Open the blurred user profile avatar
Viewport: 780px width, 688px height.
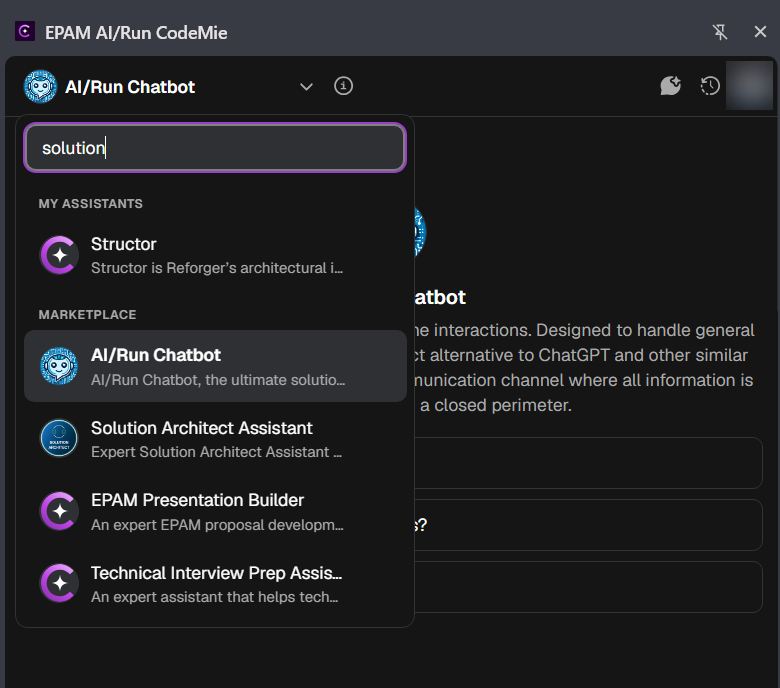point(749,86)
